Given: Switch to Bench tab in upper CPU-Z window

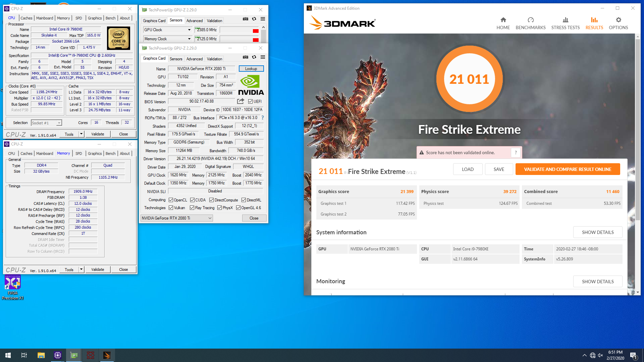Looking at the screenshot, I should click(111, 18).
